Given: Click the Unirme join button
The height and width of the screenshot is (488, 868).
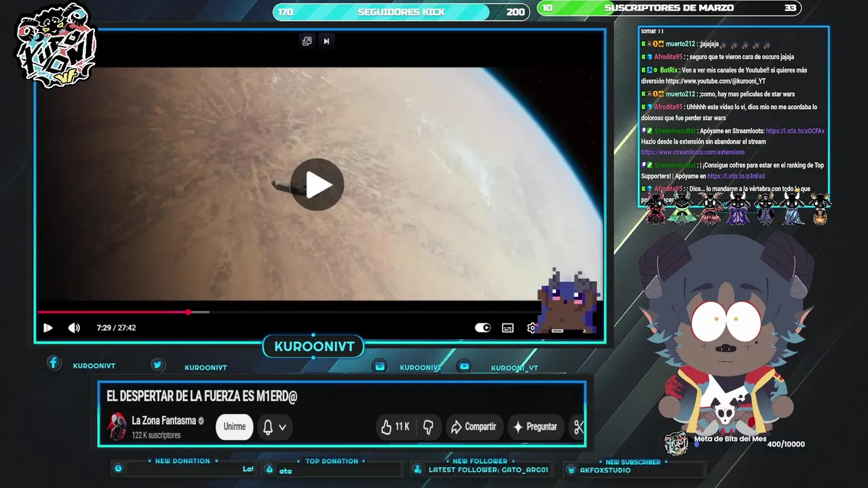Looking at the screenshot, I should coord(235,426).
